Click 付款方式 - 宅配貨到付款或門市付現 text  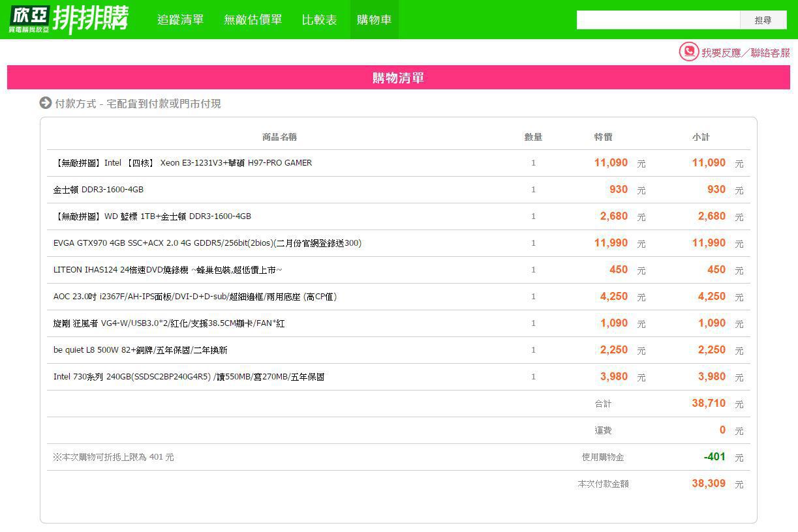coord(138,104)
